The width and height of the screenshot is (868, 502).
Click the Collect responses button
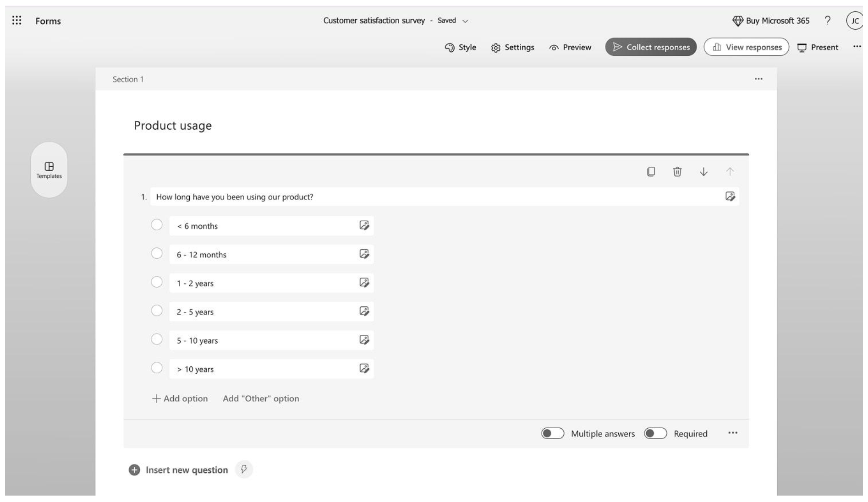click(651, 47)
